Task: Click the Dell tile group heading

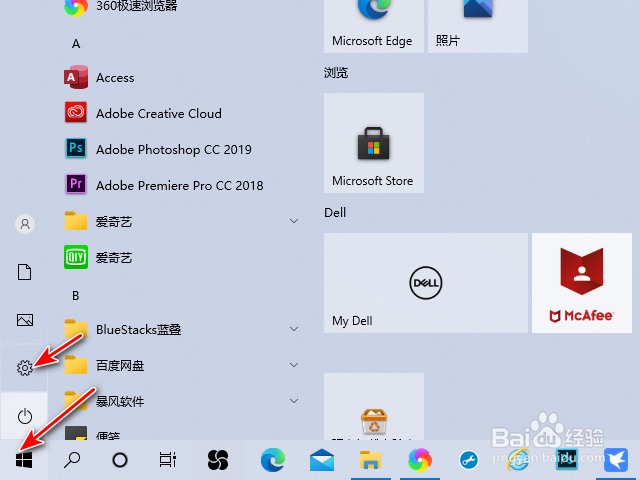Action: pyautogui.click(x=335, y=213)
